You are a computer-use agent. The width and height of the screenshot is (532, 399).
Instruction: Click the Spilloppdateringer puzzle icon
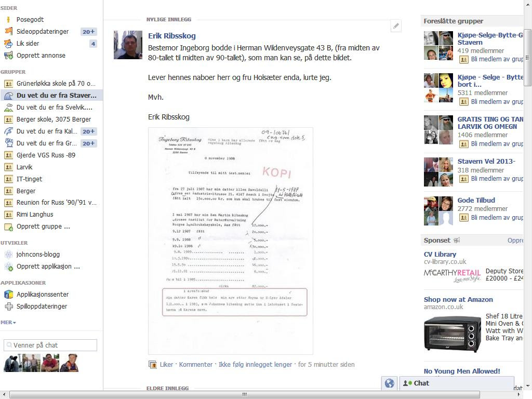coord(8,307)
